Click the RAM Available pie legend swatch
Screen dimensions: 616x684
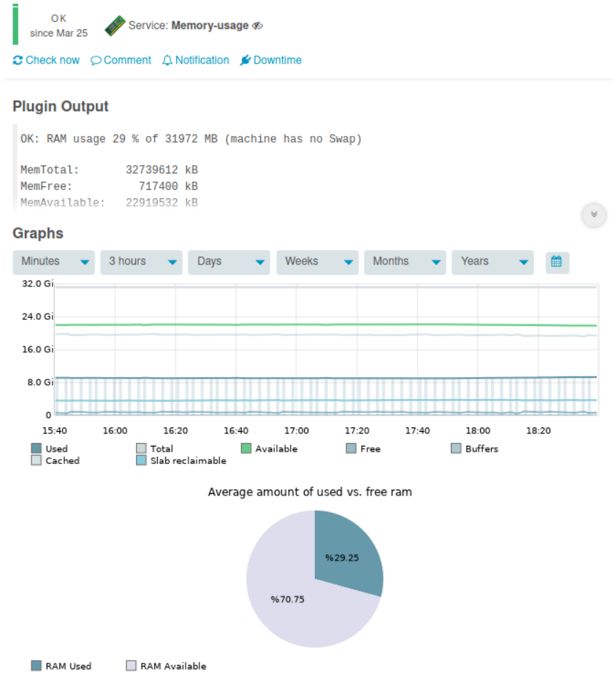131,666
